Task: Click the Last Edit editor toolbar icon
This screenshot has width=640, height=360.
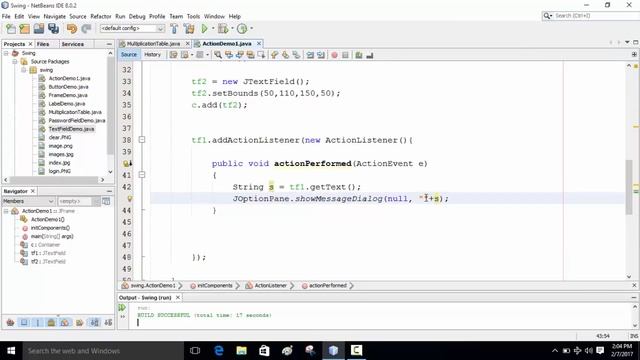Action: 173,55
